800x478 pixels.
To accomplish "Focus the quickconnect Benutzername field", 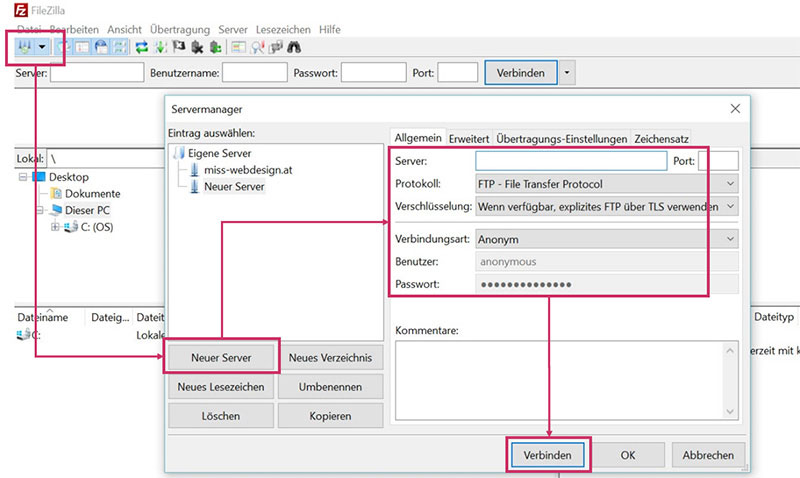I will (x=255, y=72).
